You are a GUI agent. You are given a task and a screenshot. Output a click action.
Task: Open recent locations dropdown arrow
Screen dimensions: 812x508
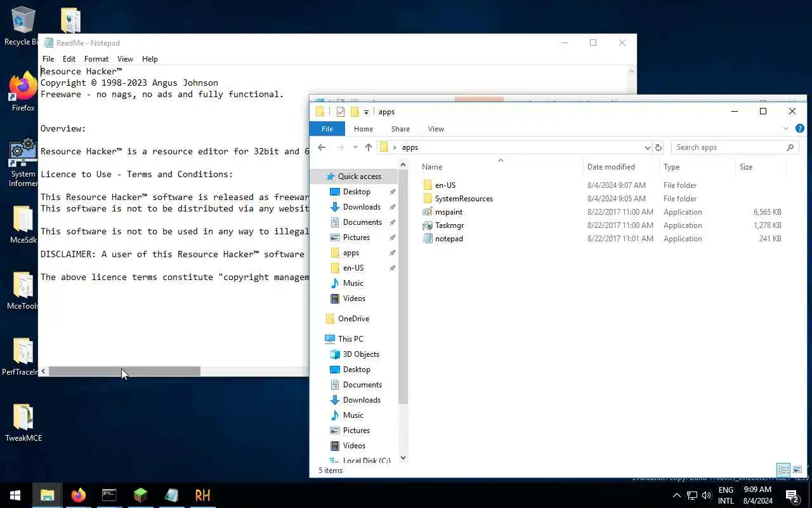(x=355, y=147)
